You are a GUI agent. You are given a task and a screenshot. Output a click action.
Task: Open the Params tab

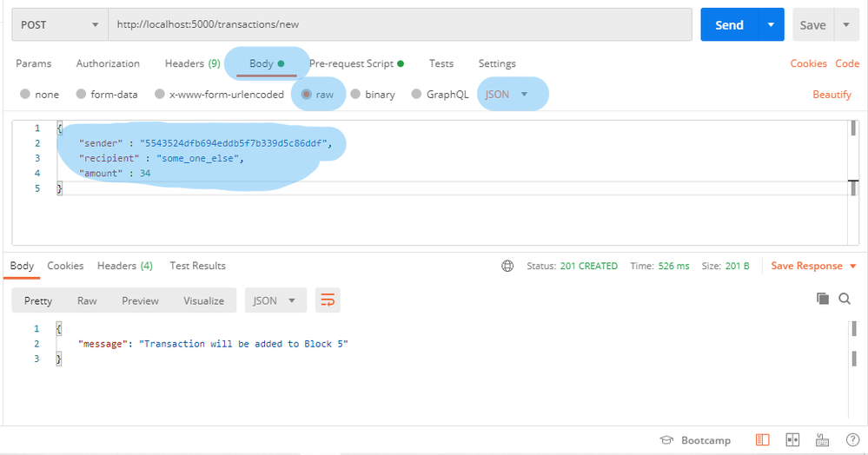pyautogui.click(x=33, y=63)
